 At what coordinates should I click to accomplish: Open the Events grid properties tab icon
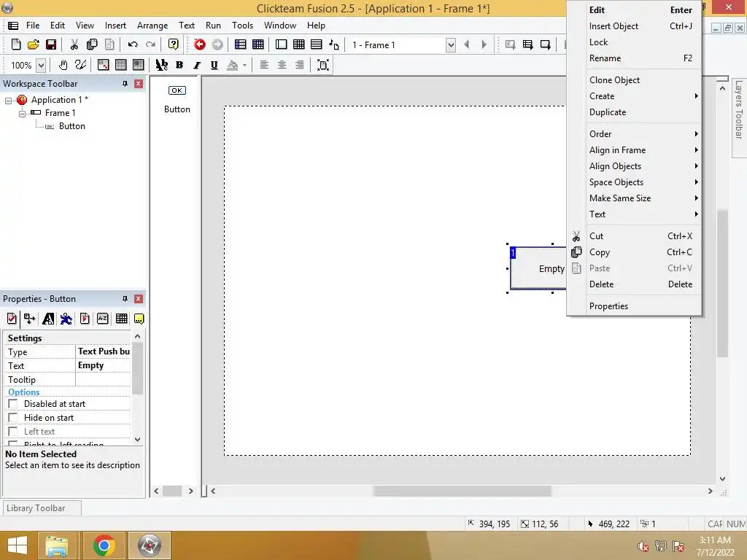122,319
